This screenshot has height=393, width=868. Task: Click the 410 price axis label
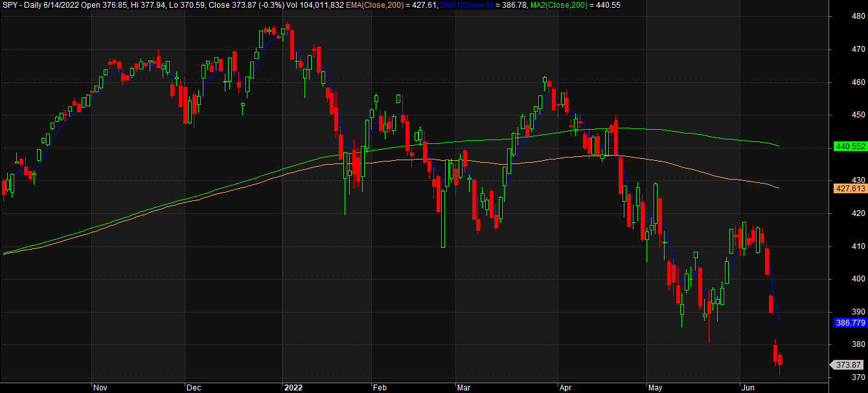859,246
